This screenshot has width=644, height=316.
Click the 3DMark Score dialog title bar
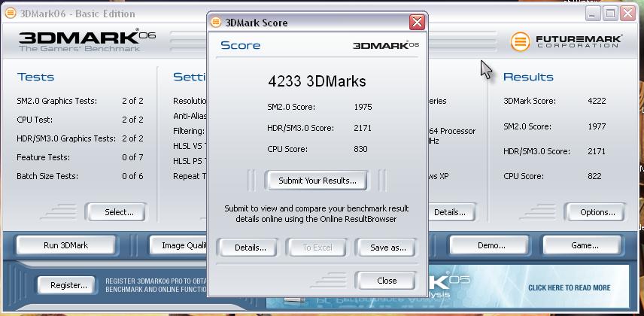pos(316,22)
